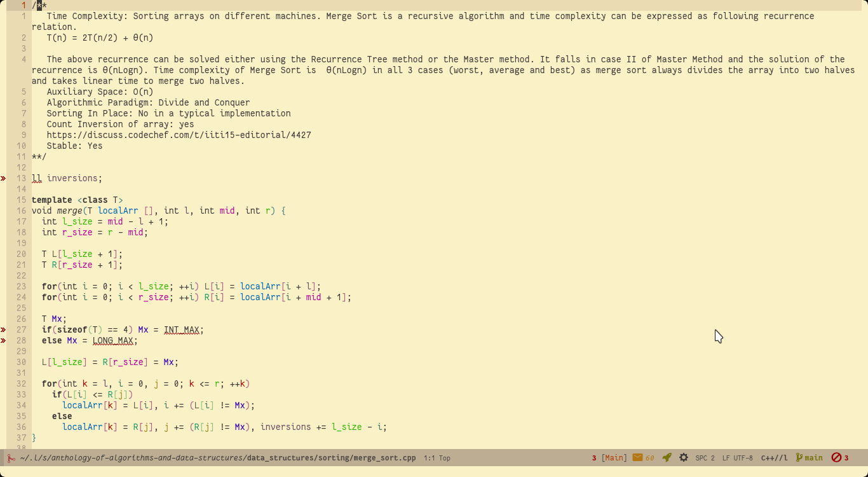Click the error fringe marker on line 27
Viewport: 868px width, 477px height.
[3, 330]
